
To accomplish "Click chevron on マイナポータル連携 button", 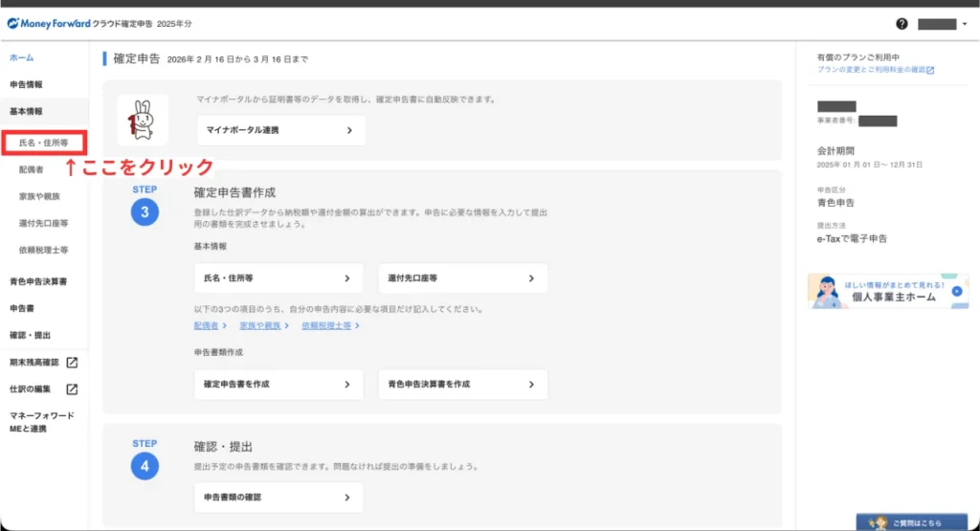I will 349,130.
